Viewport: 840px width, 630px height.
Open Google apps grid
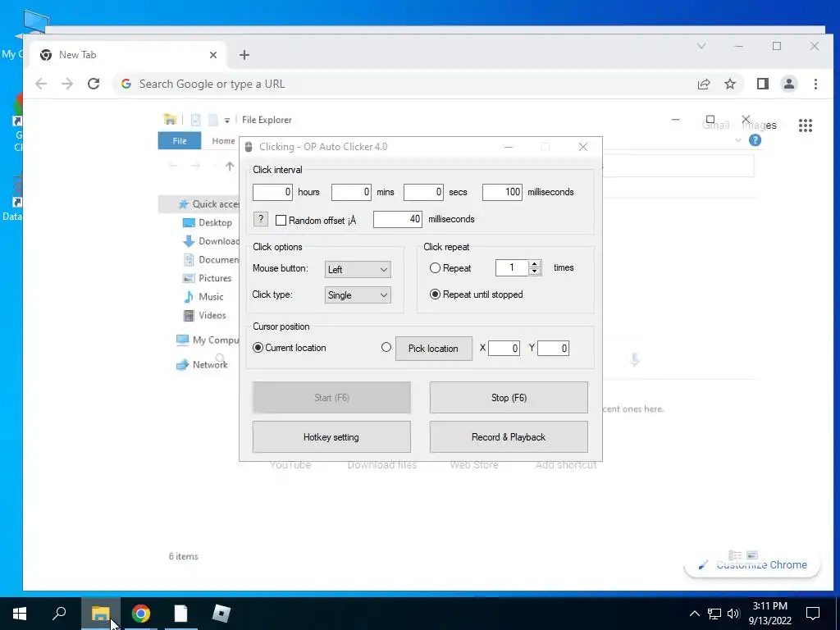click(806, 126)
